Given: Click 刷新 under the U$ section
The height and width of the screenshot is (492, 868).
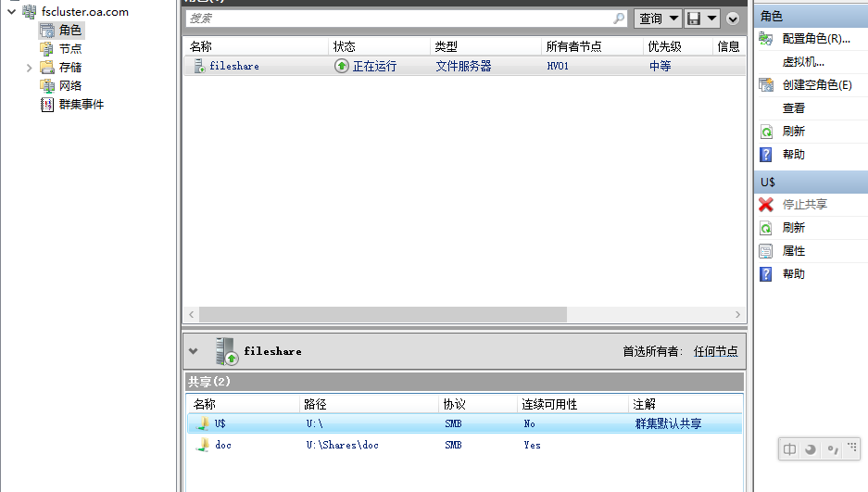Looking at the screenshot, I should pyautogui.click(x=793, y=227).
